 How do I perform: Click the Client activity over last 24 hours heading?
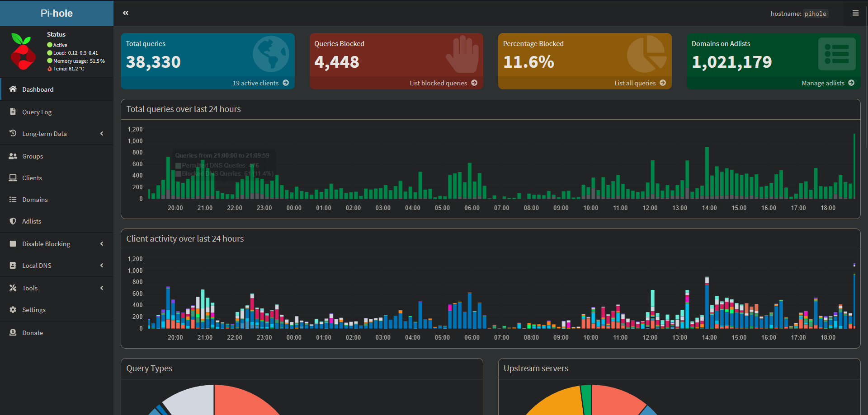pyautogui.click(x=185, y=238)
